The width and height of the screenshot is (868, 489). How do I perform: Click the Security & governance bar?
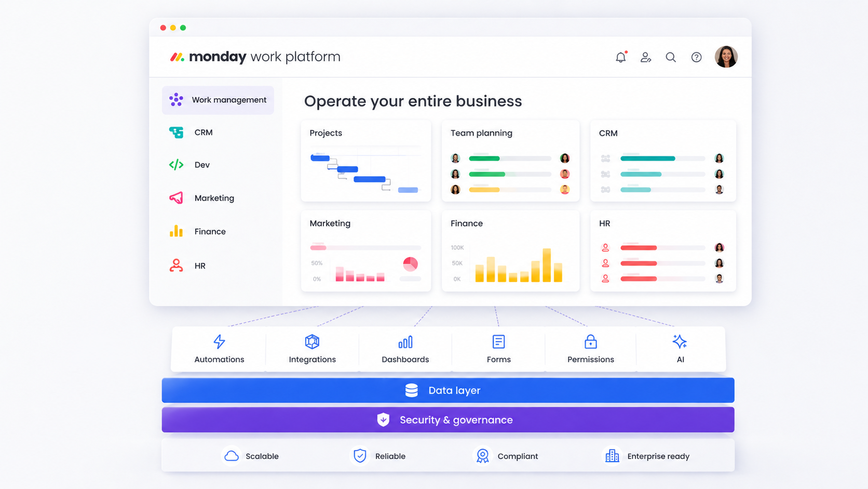point(447,420)
